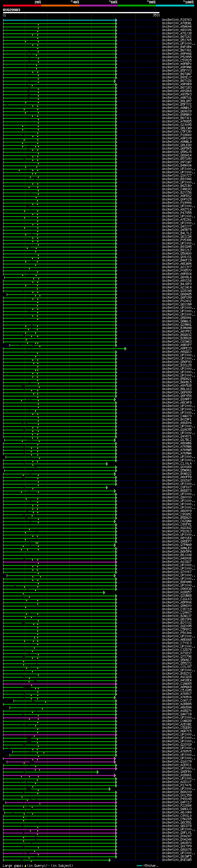Click hit label UniRef100_Q56FH3
The height and width of the screenshot is (868, 197).
(x=177, y=362)
